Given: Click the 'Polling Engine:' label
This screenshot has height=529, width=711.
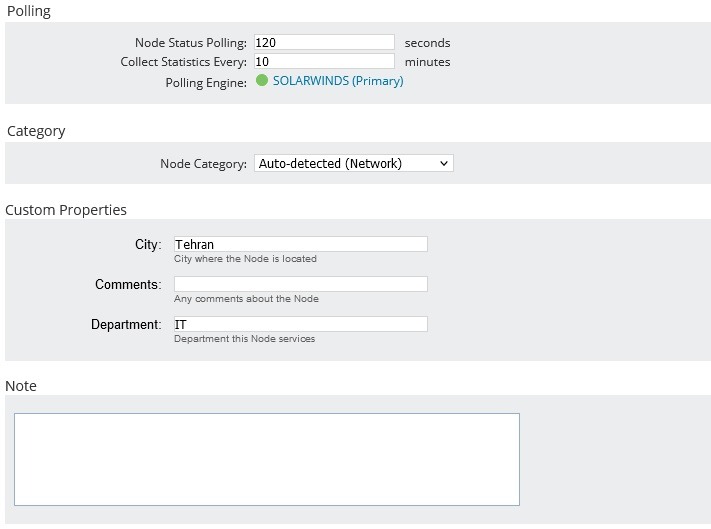Looking at the screenshot, I should pyautogui.click(x=206, y=83).
